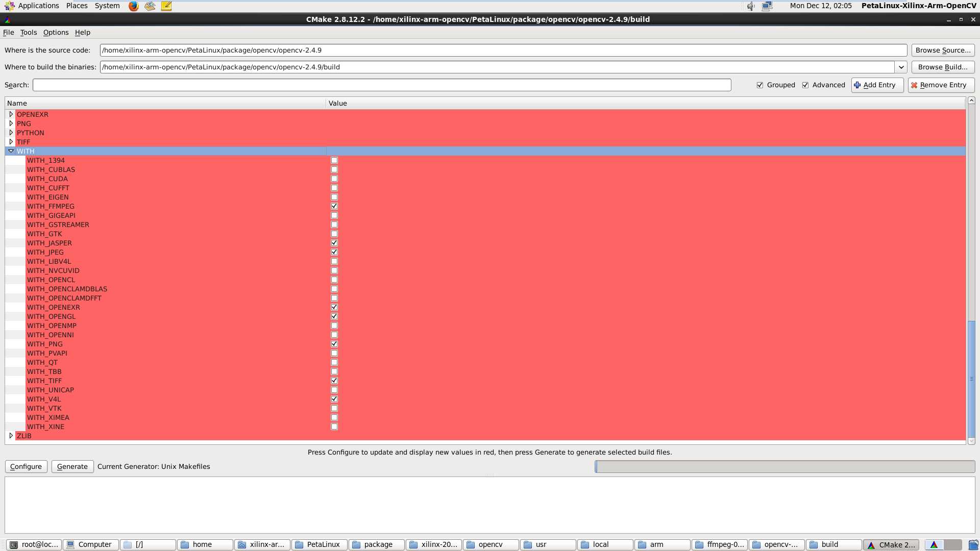Switch to build folder taskbar window

point(834,545)
